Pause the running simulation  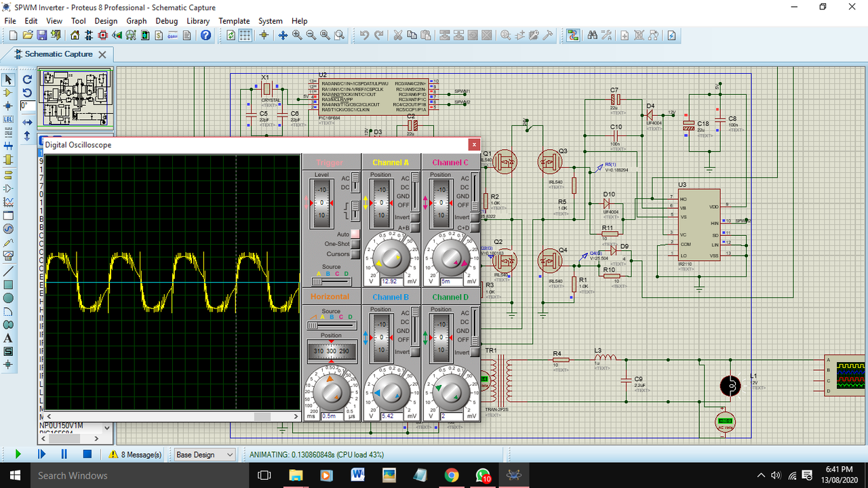coord(64,454)
